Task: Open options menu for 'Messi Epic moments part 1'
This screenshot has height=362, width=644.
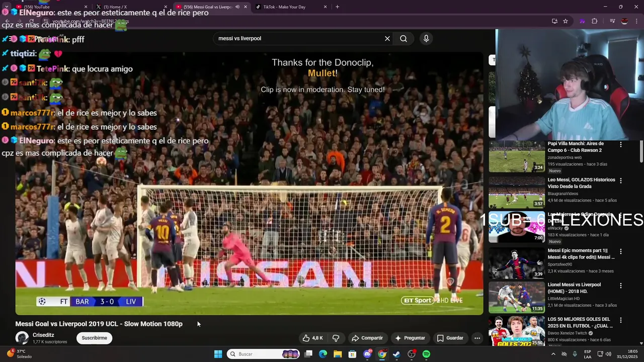Action: coord(620,251)
